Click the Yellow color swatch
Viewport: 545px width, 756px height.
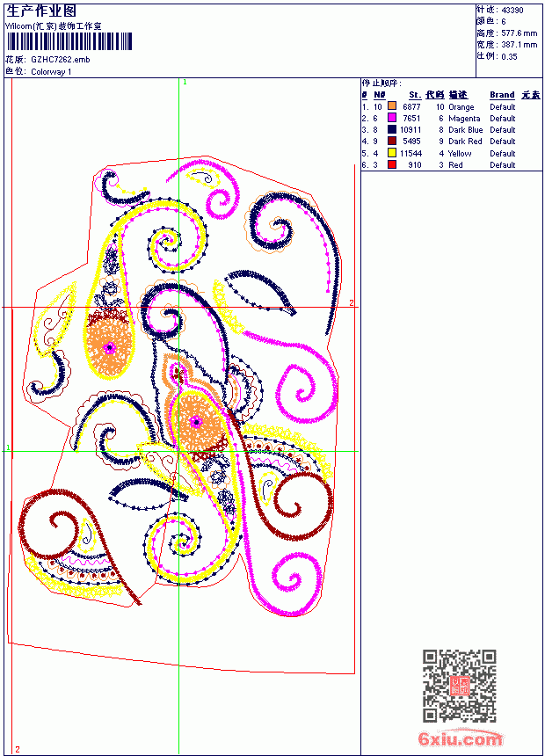click(392, 153)
